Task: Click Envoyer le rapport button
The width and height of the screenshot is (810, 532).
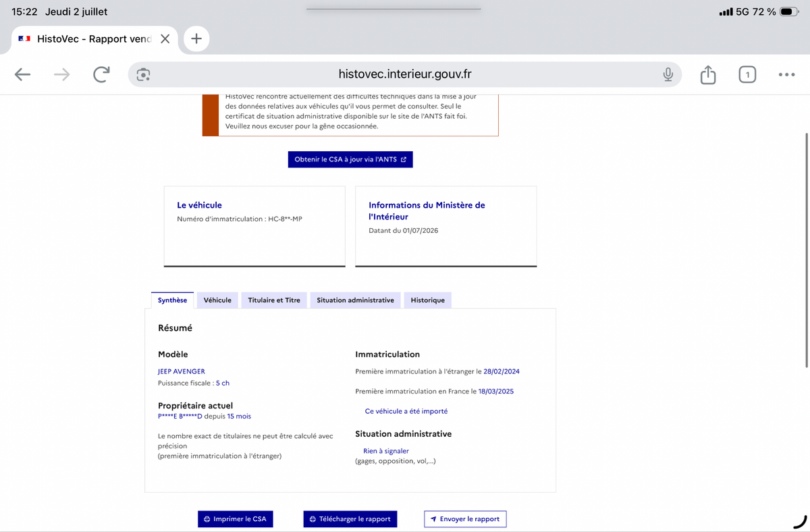Action: pyautogui.click(x=465, y=519)
